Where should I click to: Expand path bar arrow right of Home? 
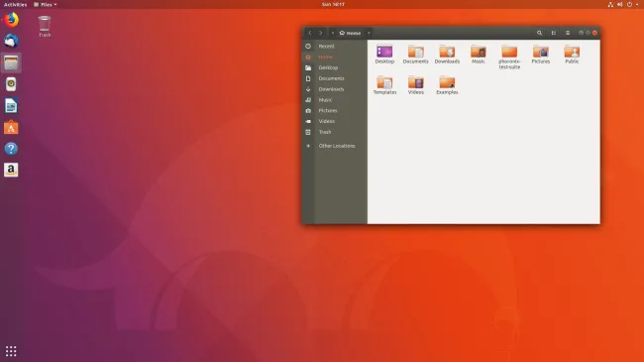369,33
